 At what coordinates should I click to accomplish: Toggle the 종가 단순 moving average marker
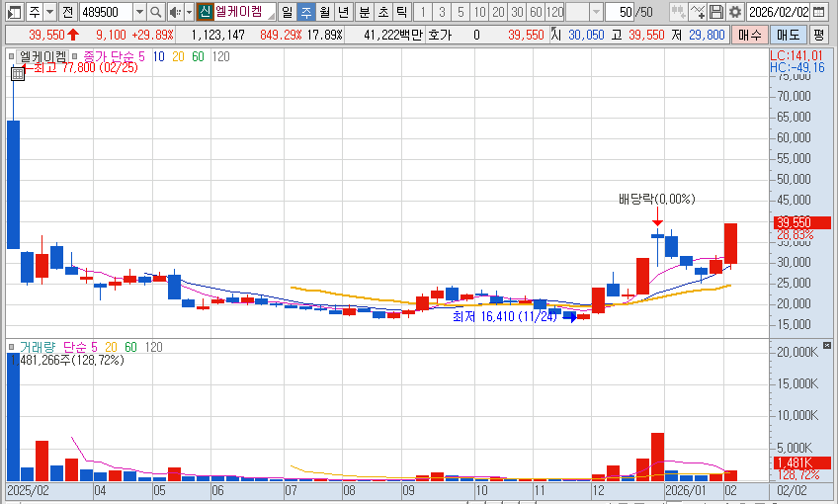click(75, 56)
